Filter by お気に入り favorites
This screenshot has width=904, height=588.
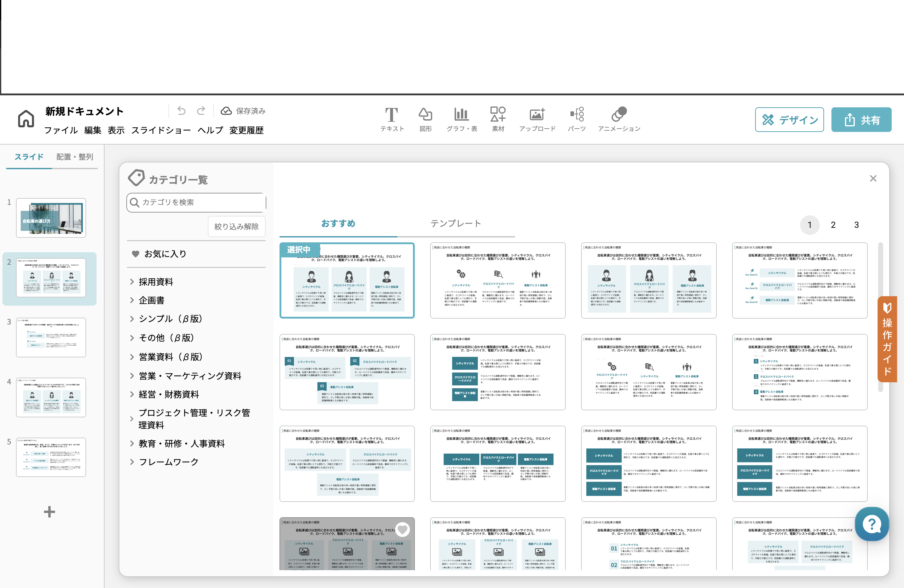coord(159,254)
